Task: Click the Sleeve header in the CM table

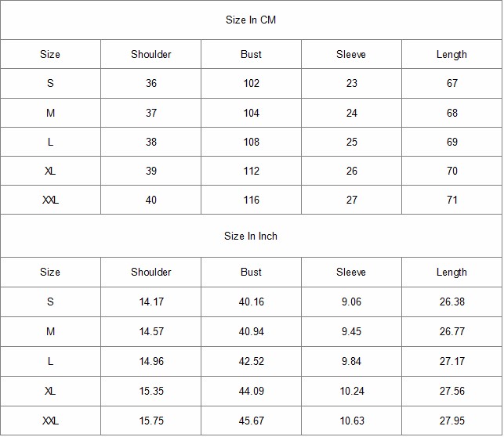Action: pos(351,55)
